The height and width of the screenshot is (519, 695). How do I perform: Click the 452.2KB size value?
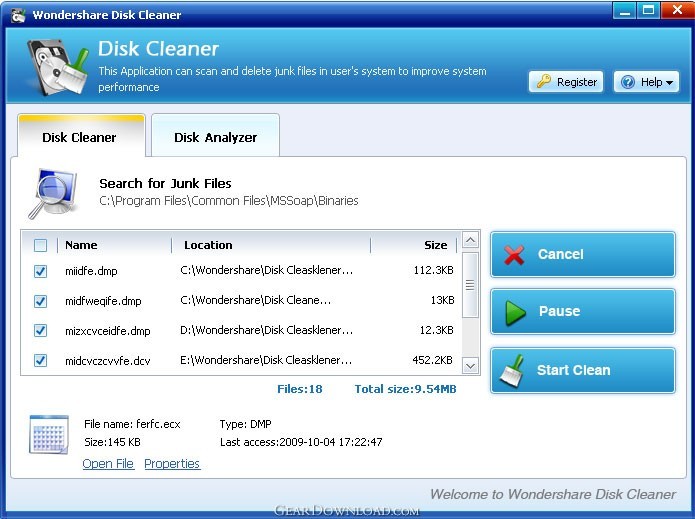pos(433,360)
